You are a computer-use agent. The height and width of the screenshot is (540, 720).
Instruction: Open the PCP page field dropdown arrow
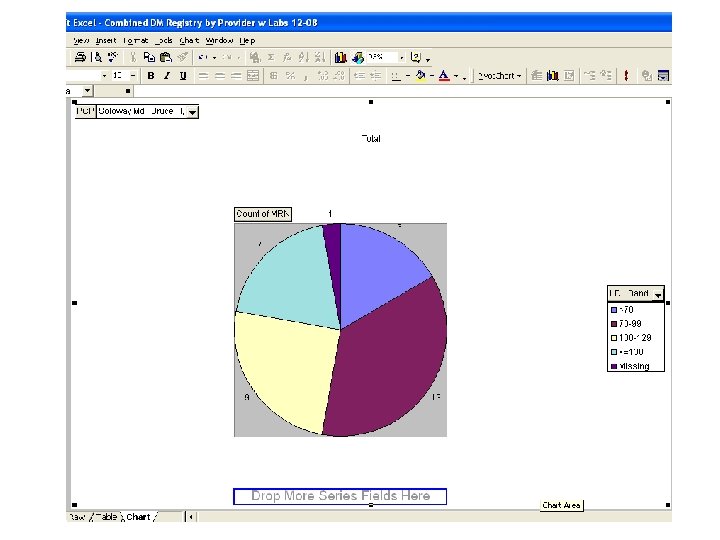193,112
